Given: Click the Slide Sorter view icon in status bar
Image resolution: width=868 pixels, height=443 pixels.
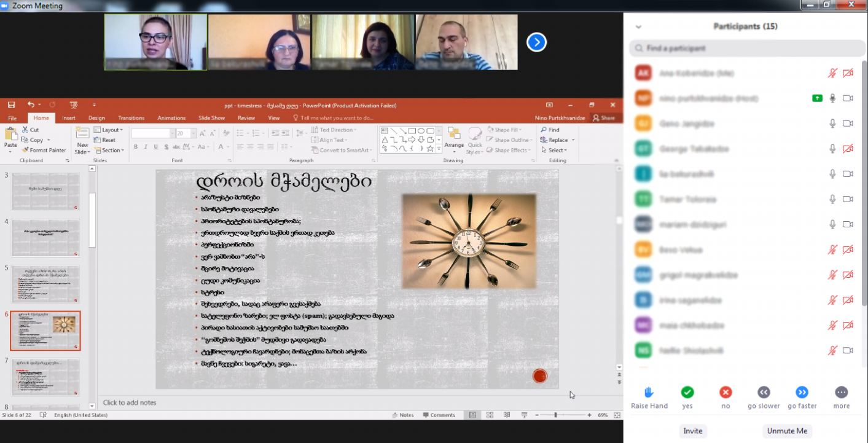Looking at the screenshot, I should pos(490,415).
